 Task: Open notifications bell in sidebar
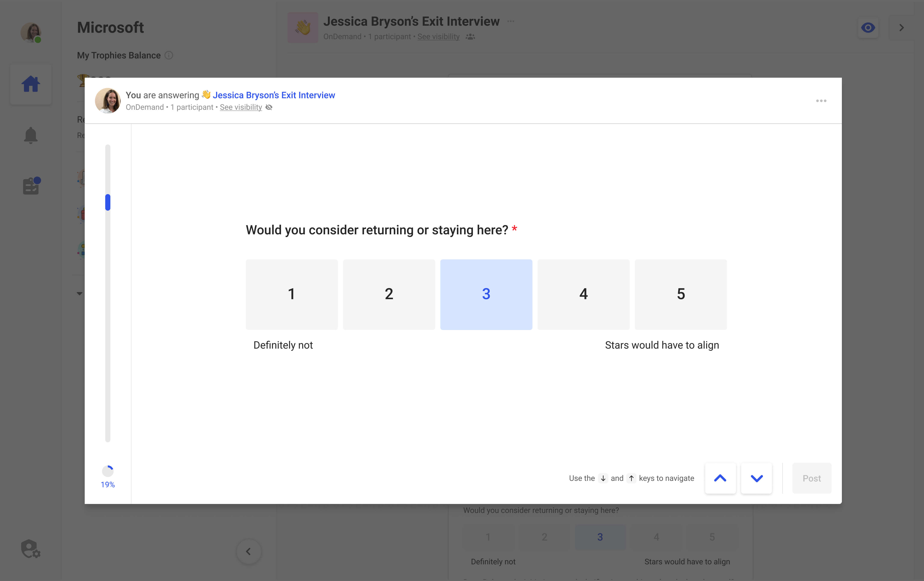pyautogui.click(x=31, y=135)
